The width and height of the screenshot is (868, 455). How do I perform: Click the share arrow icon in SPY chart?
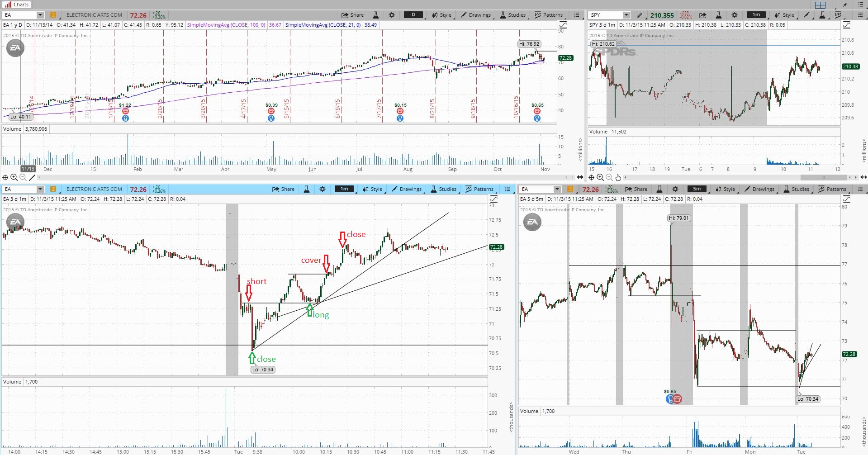[702, 15]
